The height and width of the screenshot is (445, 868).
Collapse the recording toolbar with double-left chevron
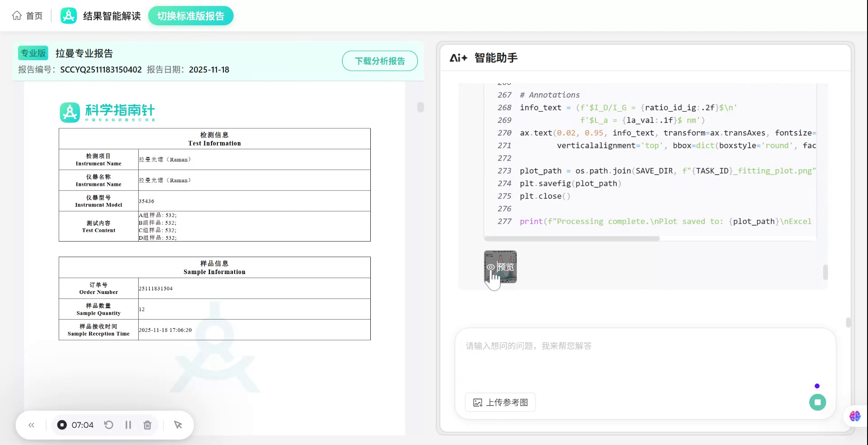tap(31, 425)
